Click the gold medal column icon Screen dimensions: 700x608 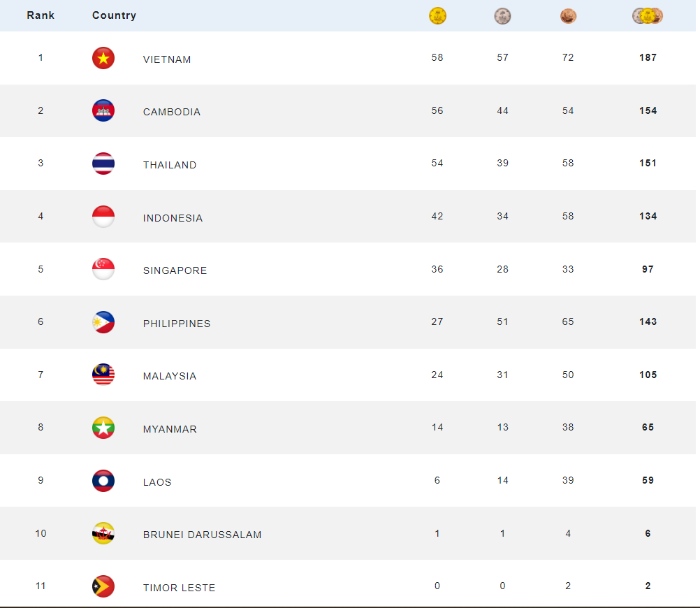437,15
